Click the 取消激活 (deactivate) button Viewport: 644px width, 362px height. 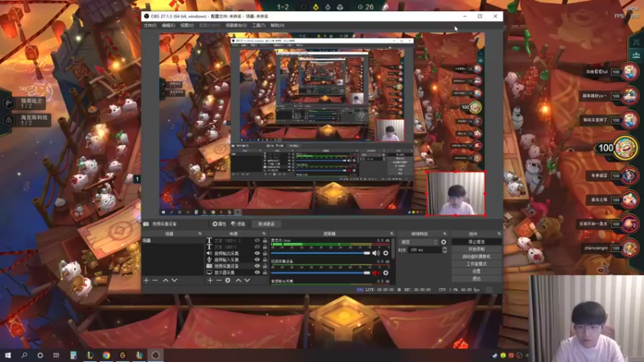tap(266, 224)
